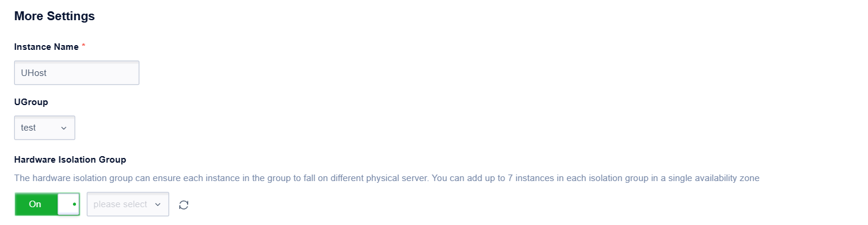Viewport: 868px width, 225px height.
Task: Click the green 'On' toggle label
Action: point(35,204)
